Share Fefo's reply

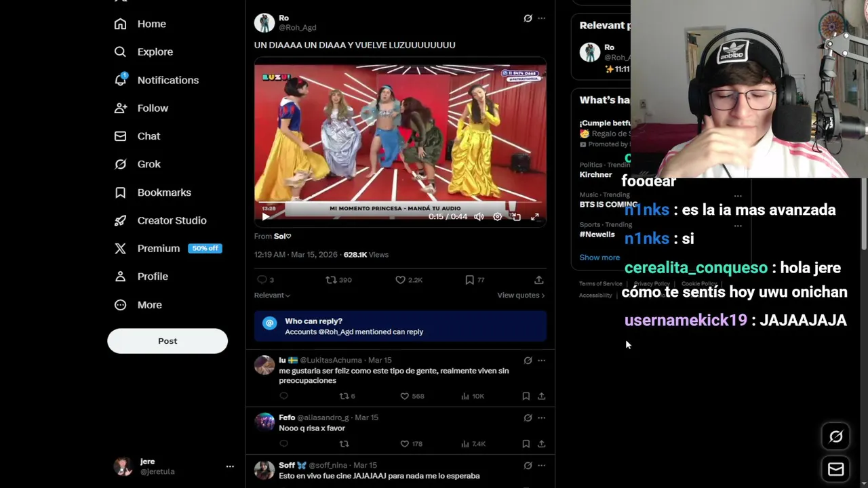click(x=541, y=444)
